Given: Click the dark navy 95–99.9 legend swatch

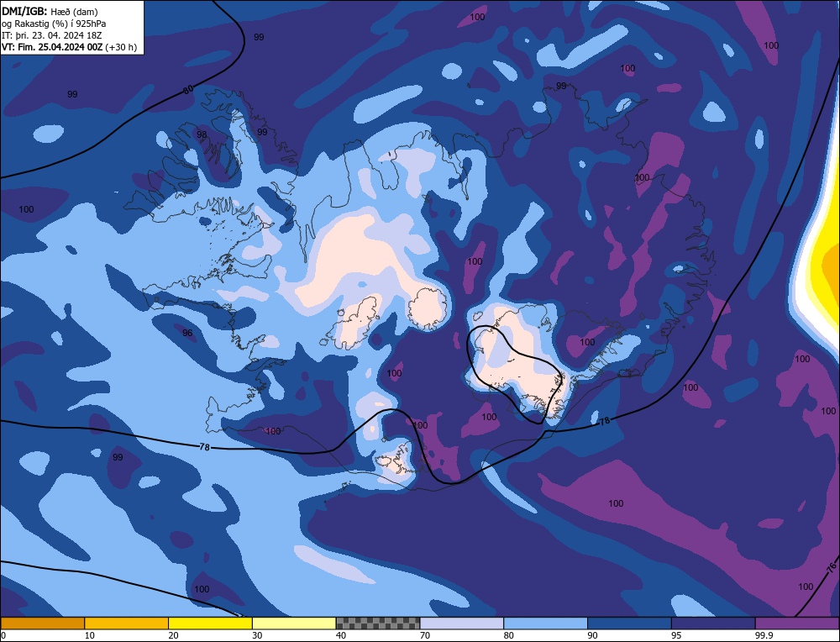Looking at the screenshot, I should click(x=713, y=623).
